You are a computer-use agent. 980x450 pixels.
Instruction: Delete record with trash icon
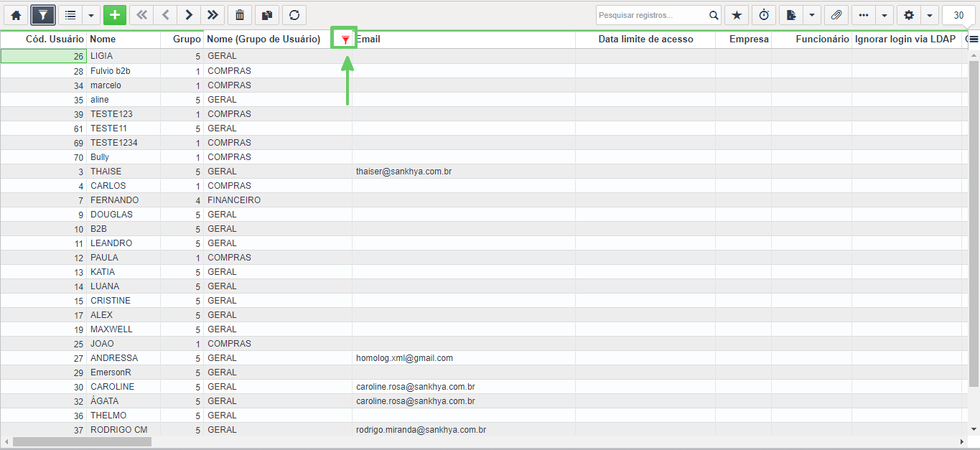(240, 15)
